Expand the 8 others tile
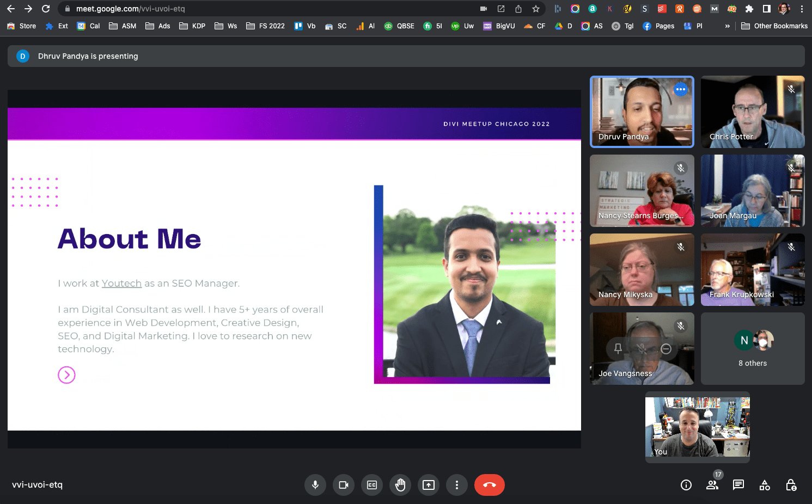The height and width of the screenshot is (504, 812). (x=752, y=348)
